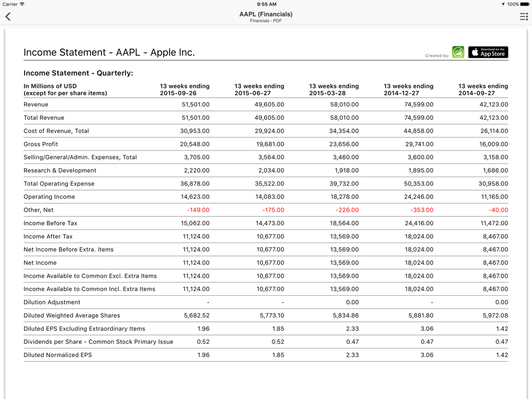532x399 pixels.
Task: Select Income Available to Common Excl. Extra Items
Action: tap(90, 276)
